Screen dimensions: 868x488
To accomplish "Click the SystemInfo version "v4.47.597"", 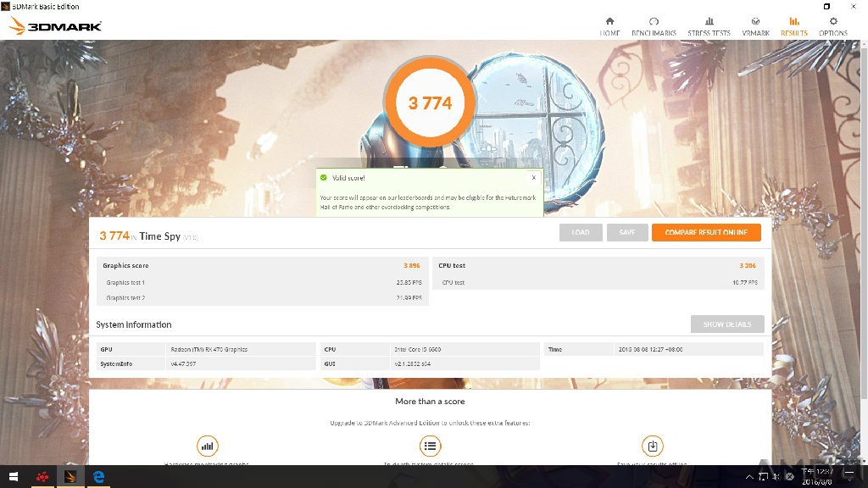I will tap(183, 363).
